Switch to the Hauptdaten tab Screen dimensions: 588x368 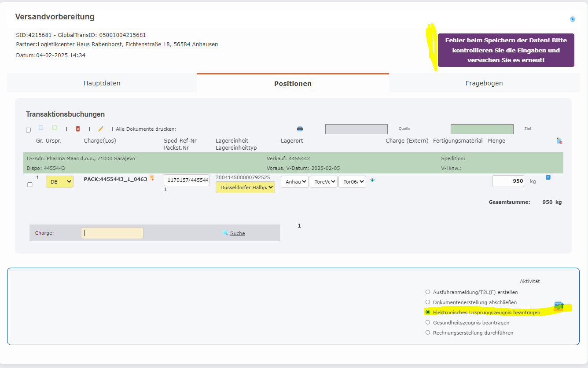[x=102, y=83]
